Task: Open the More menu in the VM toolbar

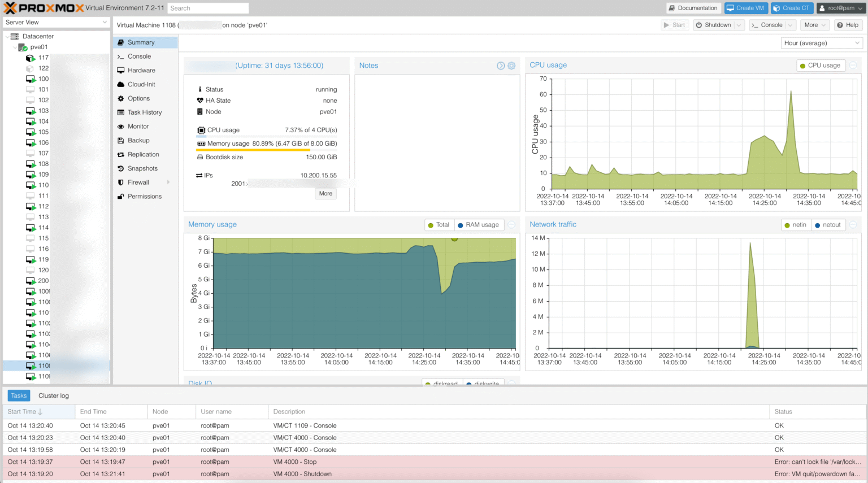Action: [x=814, y=25]
